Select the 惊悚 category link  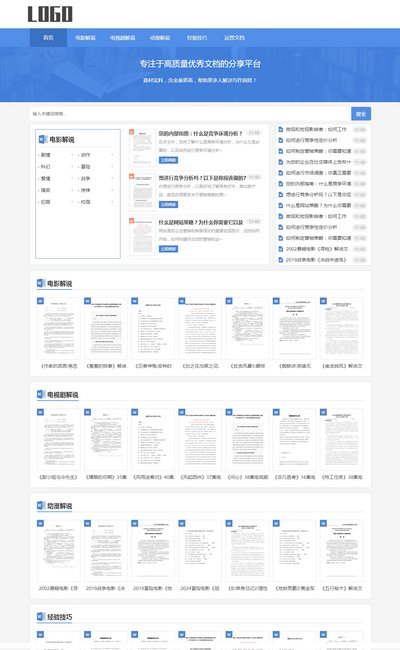click(85, 190)
